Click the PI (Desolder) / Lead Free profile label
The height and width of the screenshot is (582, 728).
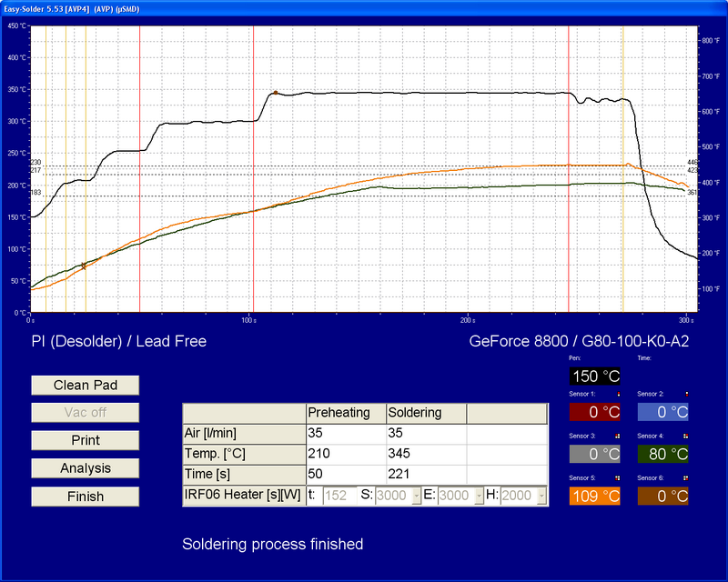click(119, 342)
